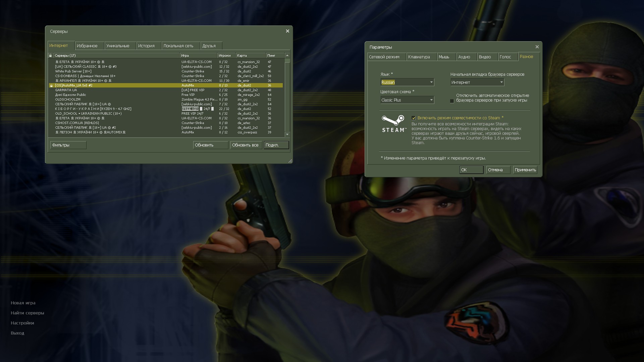Switch to the Уникальные tab
Viewport: 644px width, 362px height.
(x=120, y=46)
